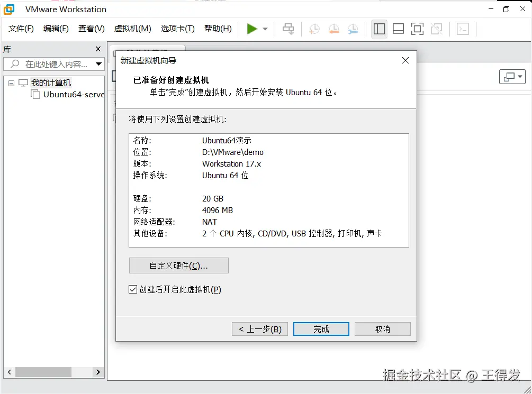
Task: Open the power options dropdown arrow
Action: [x=265, y=29]
